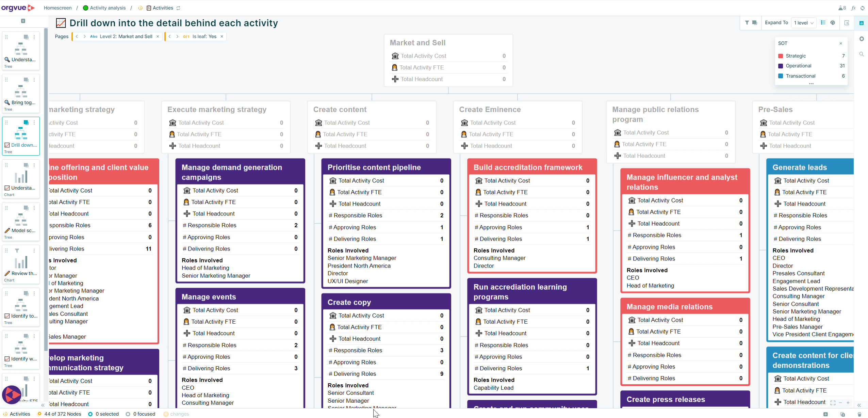Viewport: 868px width, 418px height.
Task: Open the property list view icon
Action: [823, 22]
